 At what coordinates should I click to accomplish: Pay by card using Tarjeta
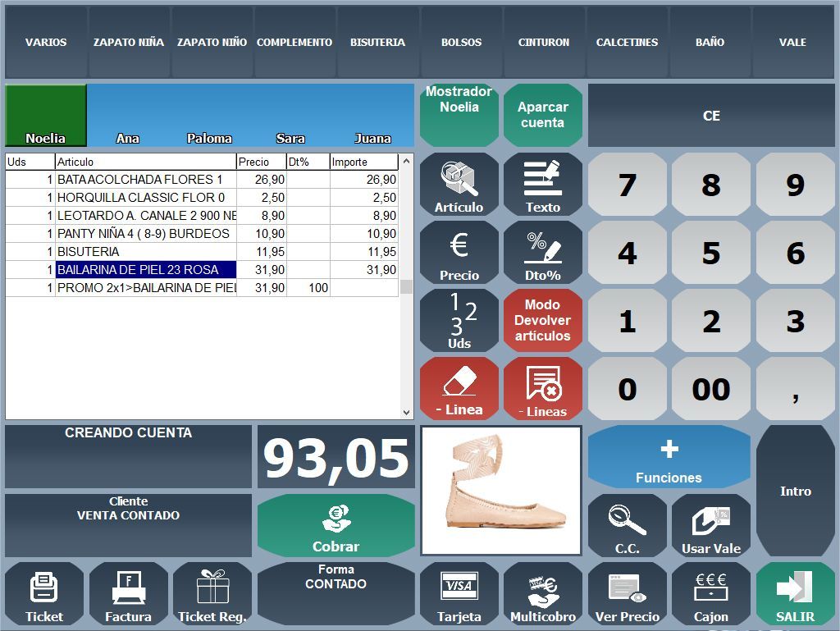[x=459, y=593]
